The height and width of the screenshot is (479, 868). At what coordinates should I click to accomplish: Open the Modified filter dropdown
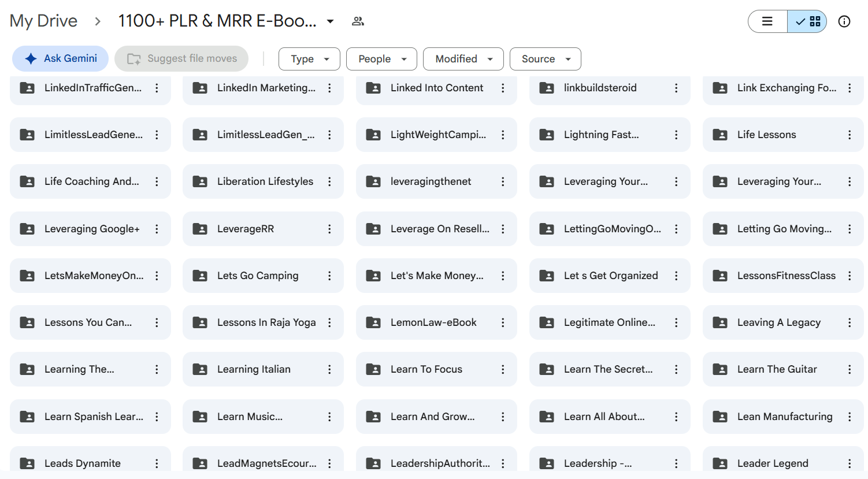[x=463, y=59]
